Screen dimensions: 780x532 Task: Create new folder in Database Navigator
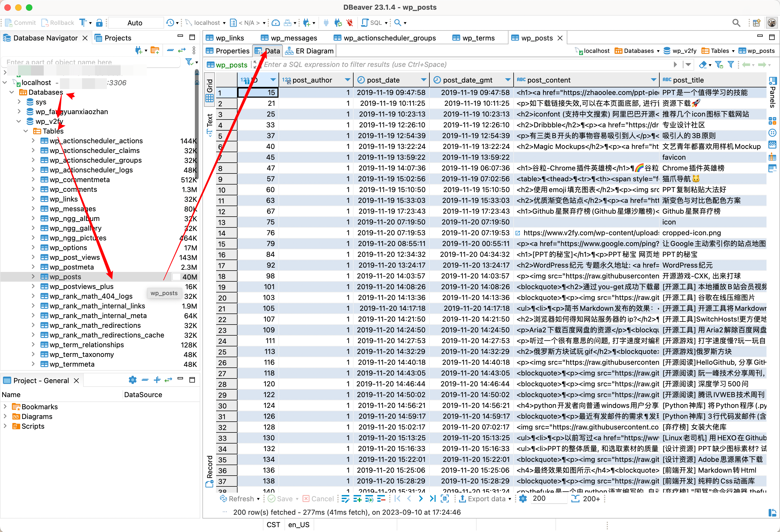click(x=155, y=50)
